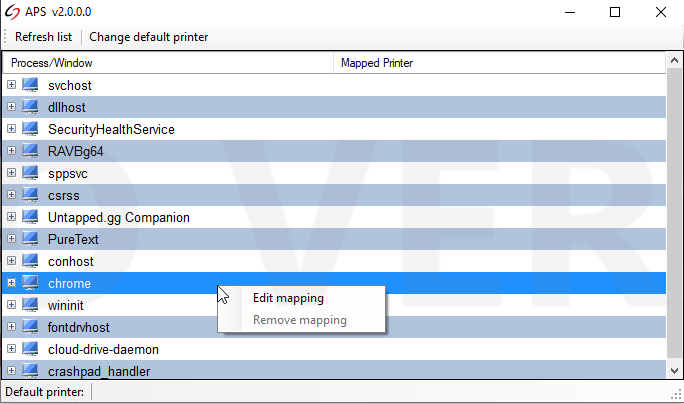This screenshot has width=684, height=404.
Task: Expand the conhost tree node
Action: (11, 261)
